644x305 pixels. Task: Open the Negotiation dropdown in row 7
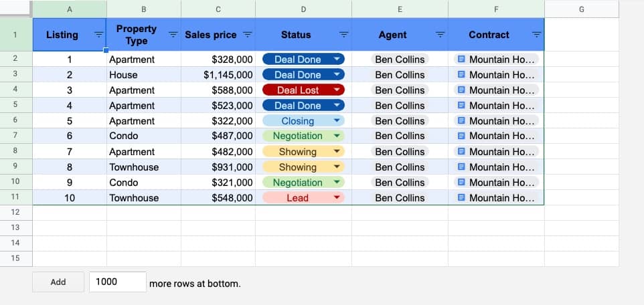pyautogui.click(x=337, y=136)
